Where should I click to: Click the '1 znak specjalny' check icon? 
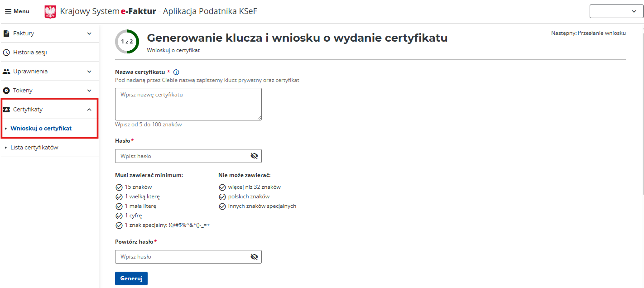pyautogui.click(x=119, y=225)
